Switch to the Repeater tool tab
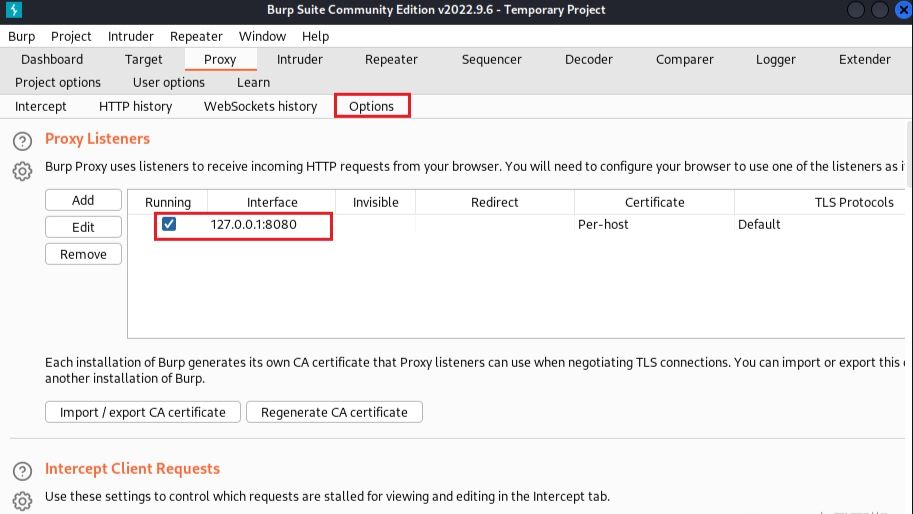The image size is (913, 514). (x=391, y=59)
